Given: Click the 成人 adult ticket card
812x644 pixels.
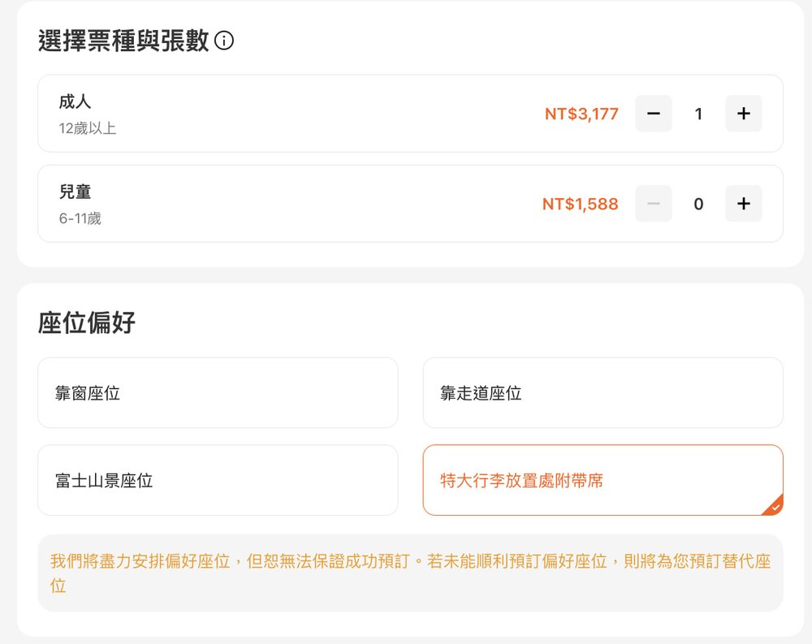Looking at the screenshot, I should tap(325, 114).
